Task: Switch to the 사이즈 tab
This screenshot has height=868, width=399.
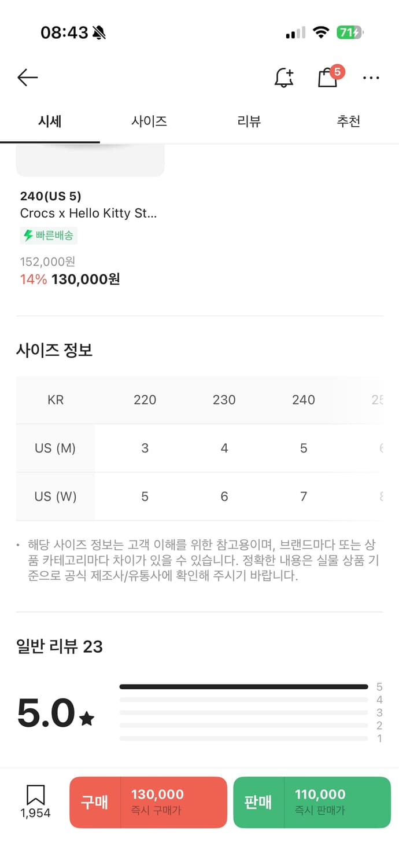Action: coord(149,121)
